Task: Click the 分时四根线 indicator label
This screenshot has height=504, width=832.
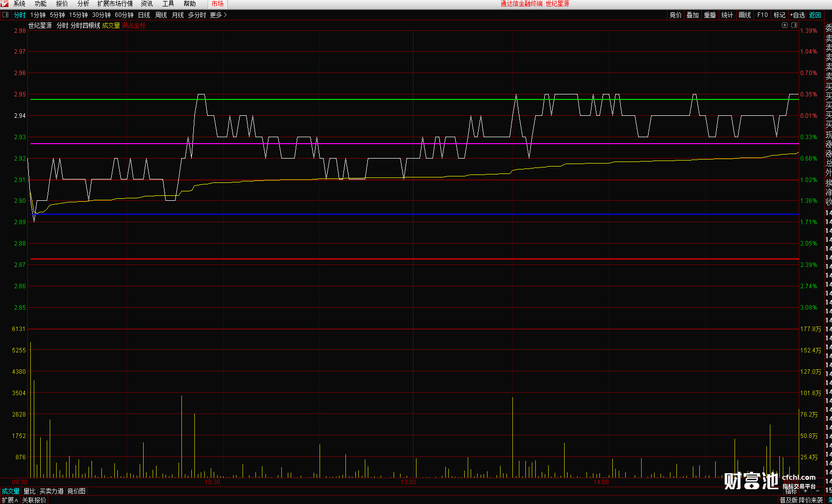Action: pos(85,26)
